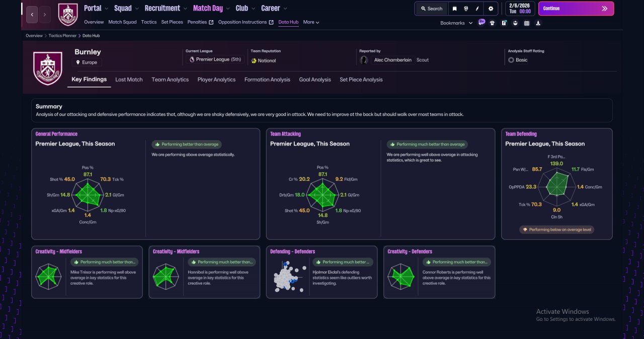Open the More submenu dropdown

pyautogui.click(x=311, y=22)
